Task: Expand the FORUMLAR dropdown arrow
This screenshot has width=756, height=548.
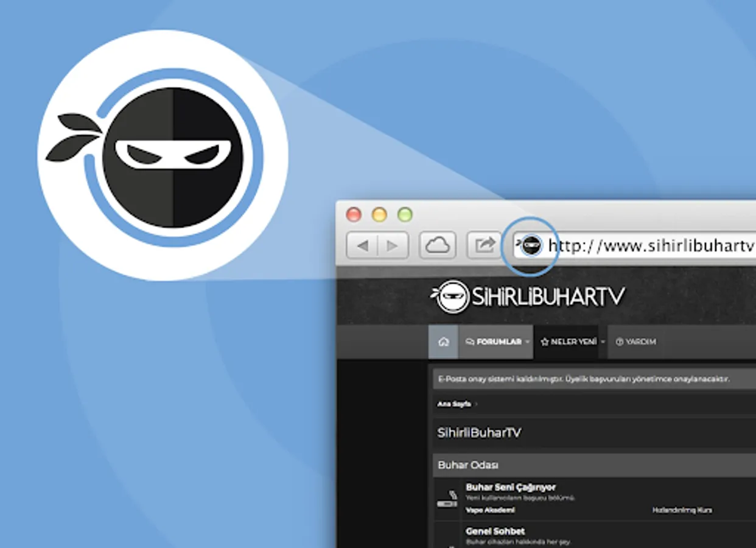Action: tap(528, 342)
